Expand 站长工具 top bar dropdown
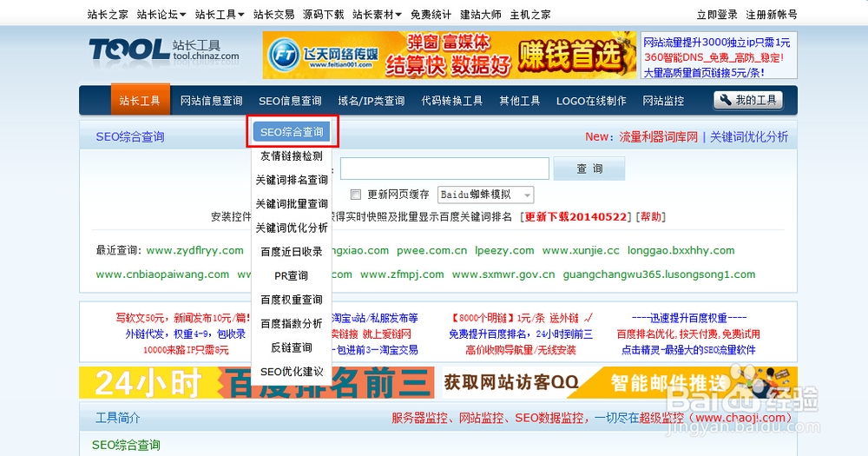This screenshot has width=868, height=456. pos(220,15)
